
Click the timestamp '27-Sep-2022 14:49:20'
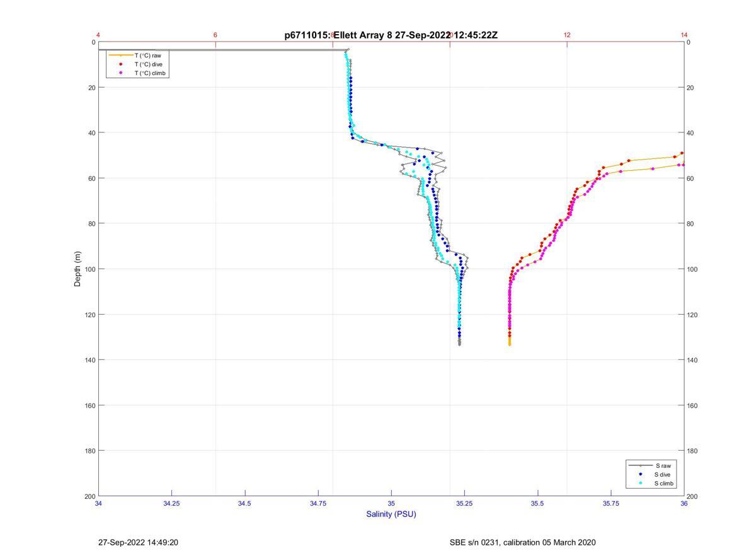(x=138, y=542)
